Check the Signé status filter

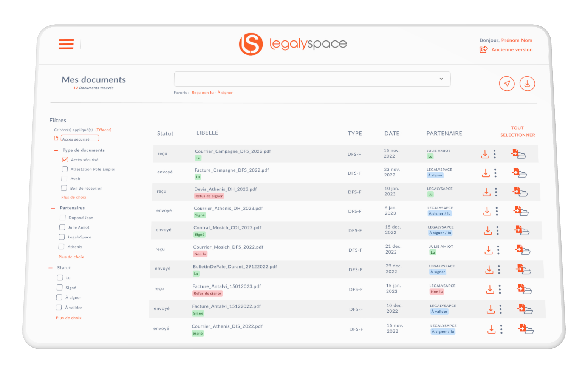pos(59,287)
